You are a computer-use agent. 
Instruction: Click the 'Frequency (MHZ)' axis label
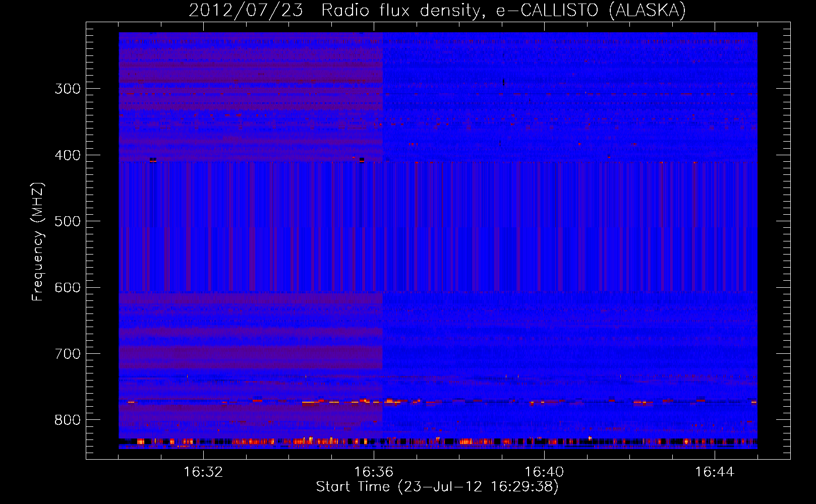click(x=38, y=241)
